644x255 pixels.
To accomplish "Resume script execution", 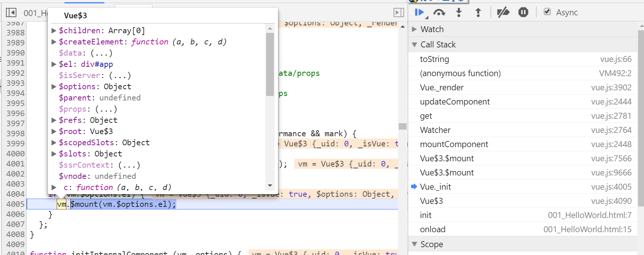I will point(420,12).
